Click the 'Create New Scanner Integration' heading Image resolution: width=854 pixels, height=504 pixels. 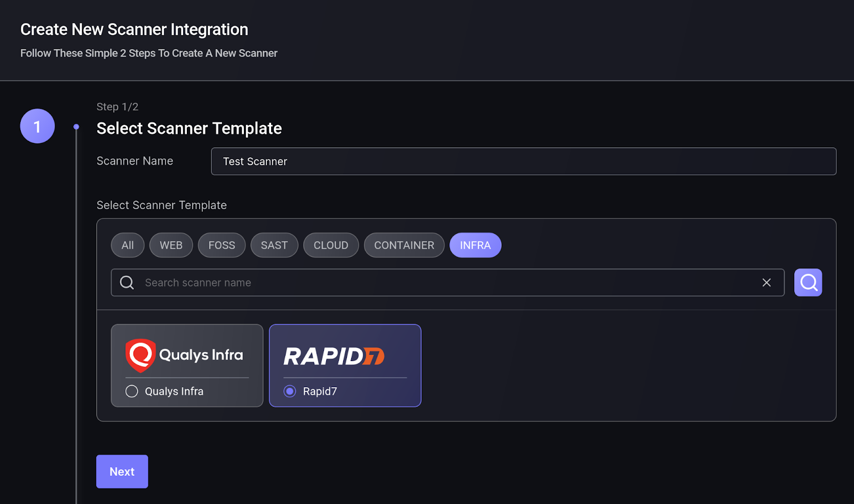point(134,29)
